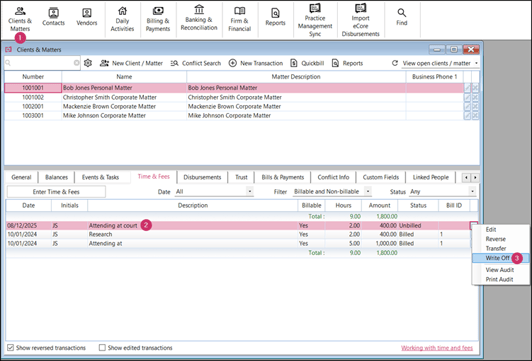
Task: Open Billable and Non-billable filter dropdown
Action: tap(368, 191)
